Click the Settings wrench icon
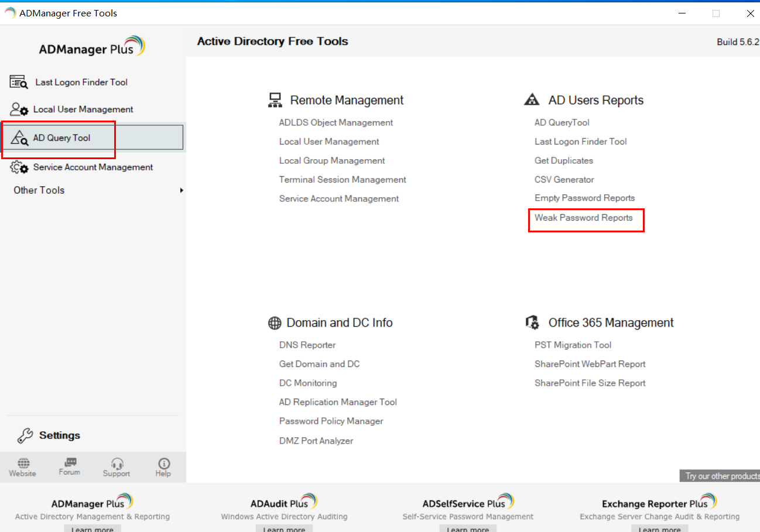Screen dimensions: 760x532 (25, 435)
